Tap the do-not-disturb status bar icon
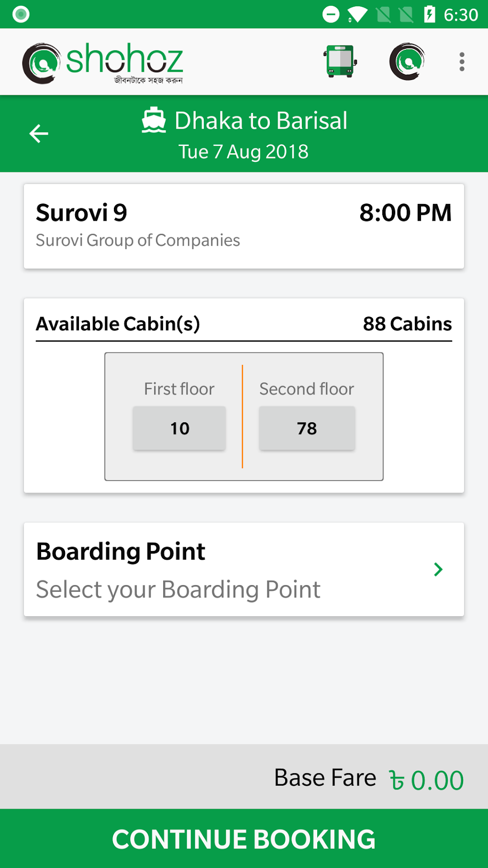 331,14
